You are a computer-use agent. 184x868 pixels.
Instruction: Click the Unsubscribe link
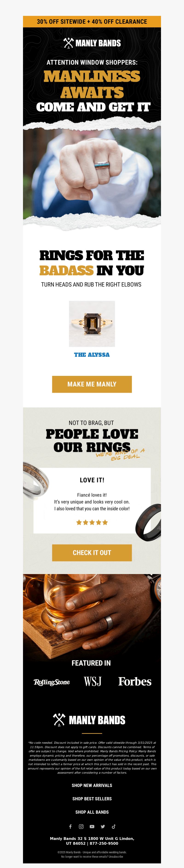(116, 856)
